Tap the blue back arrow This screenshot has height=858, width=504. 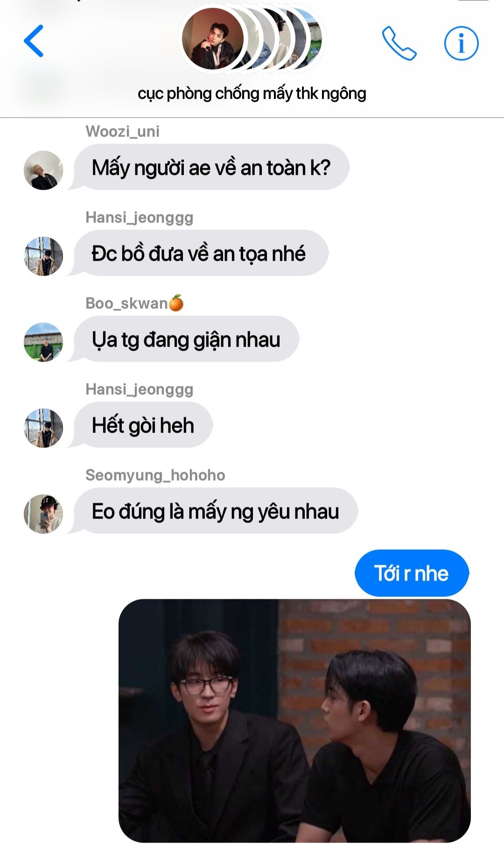pos(34,41)
